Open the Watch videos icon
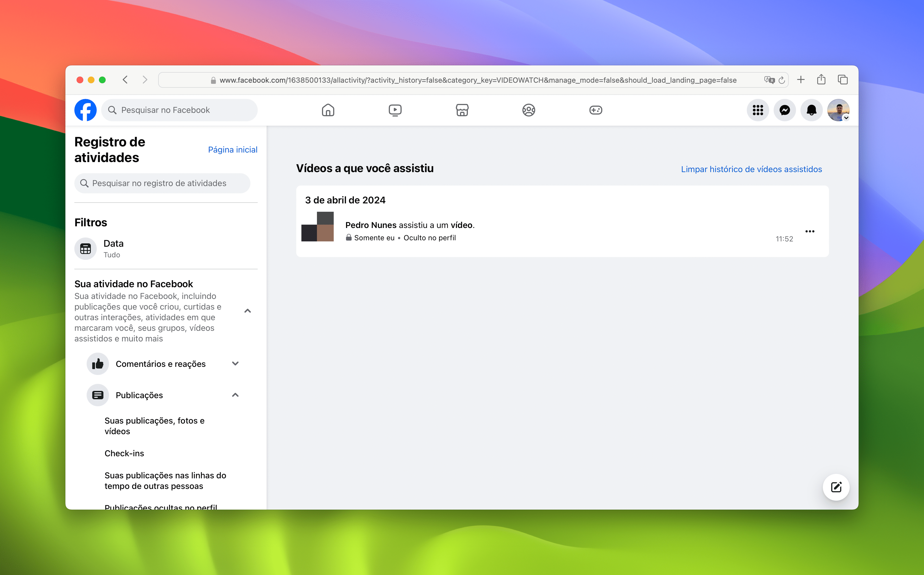Screen dimensions: 924x575 coord(395,110)
